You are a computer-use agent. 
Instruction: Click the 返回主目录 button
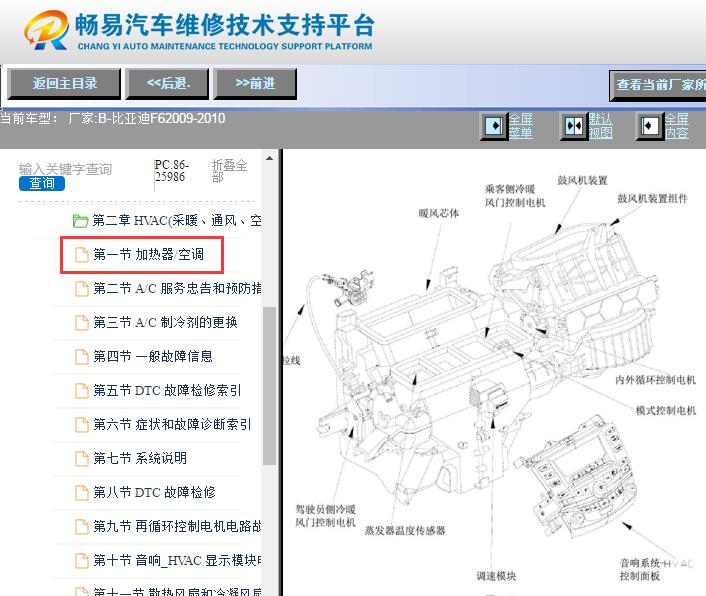pyautogui.click(x=64, y=83)
